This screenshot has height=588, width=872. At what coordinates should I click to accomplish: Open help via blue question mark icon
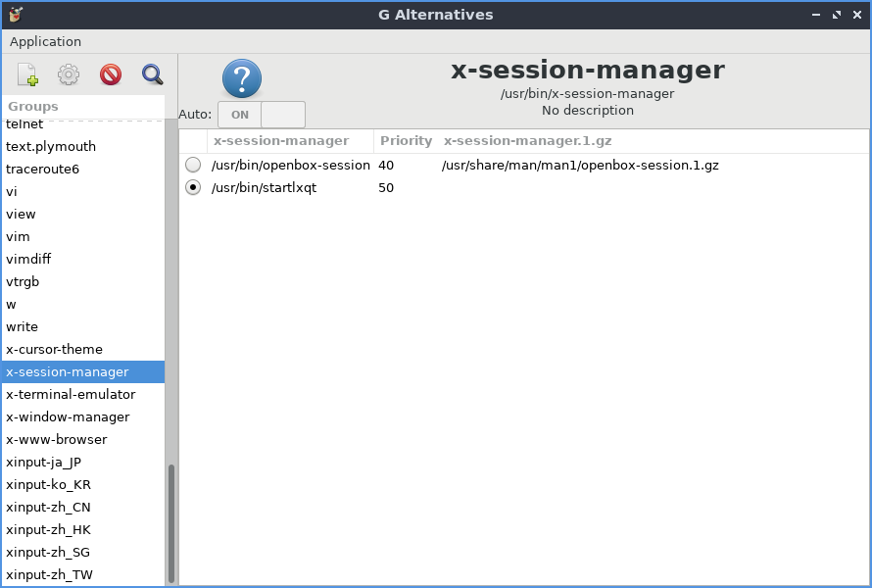pyautogui.click(x=242, y=78)
